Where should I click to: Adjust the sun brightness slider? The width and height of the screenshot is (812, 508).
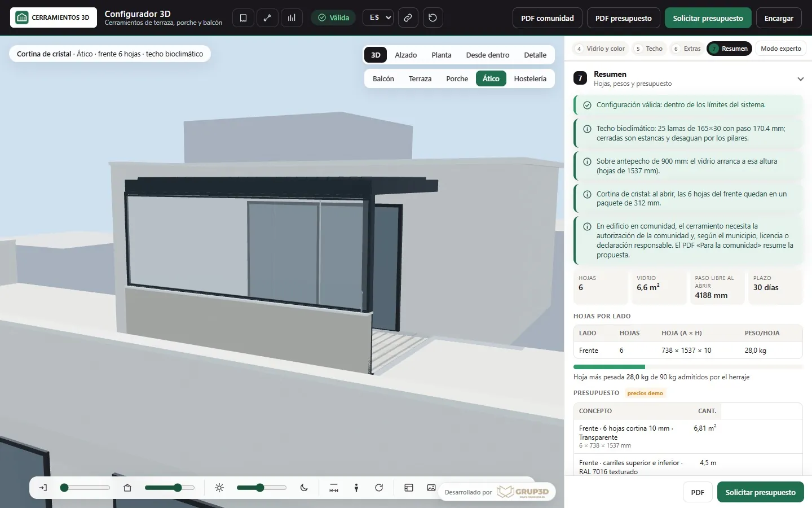pos(262,488)
